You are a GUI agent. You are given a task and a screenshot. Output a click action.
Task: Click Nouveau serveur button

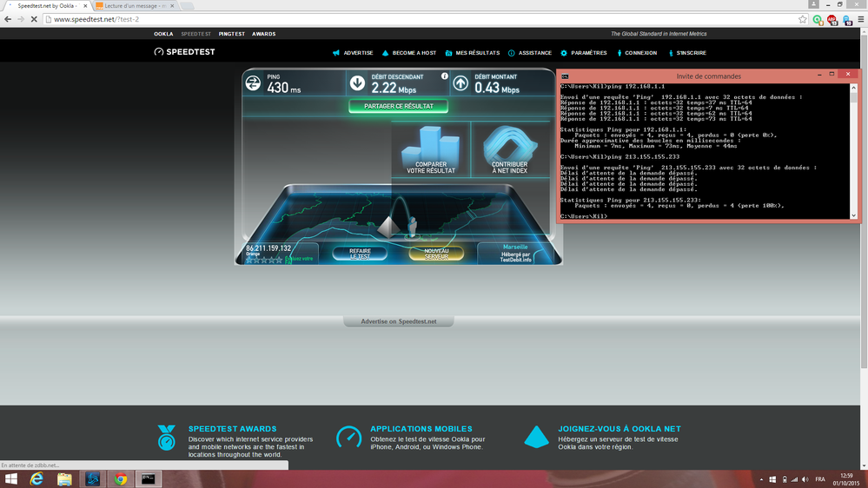(436, 254)
